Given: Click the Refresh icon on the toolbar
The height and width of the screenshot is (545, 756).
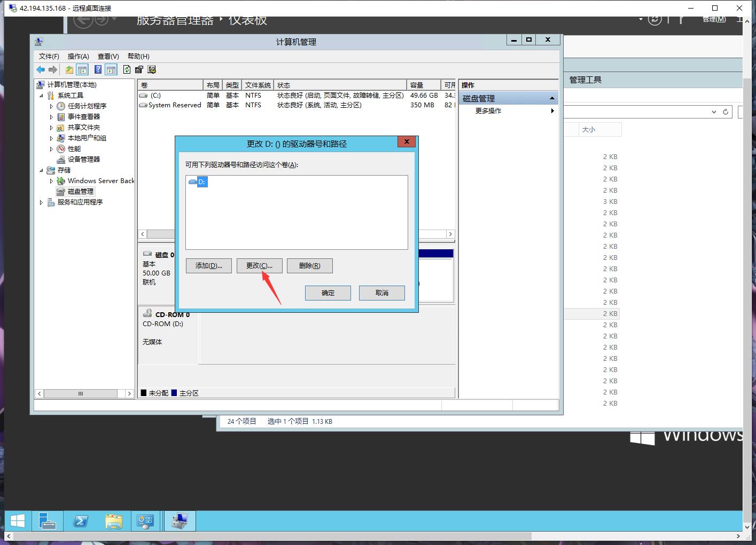Looking at the screenshot, I should (x=127, y=69).
